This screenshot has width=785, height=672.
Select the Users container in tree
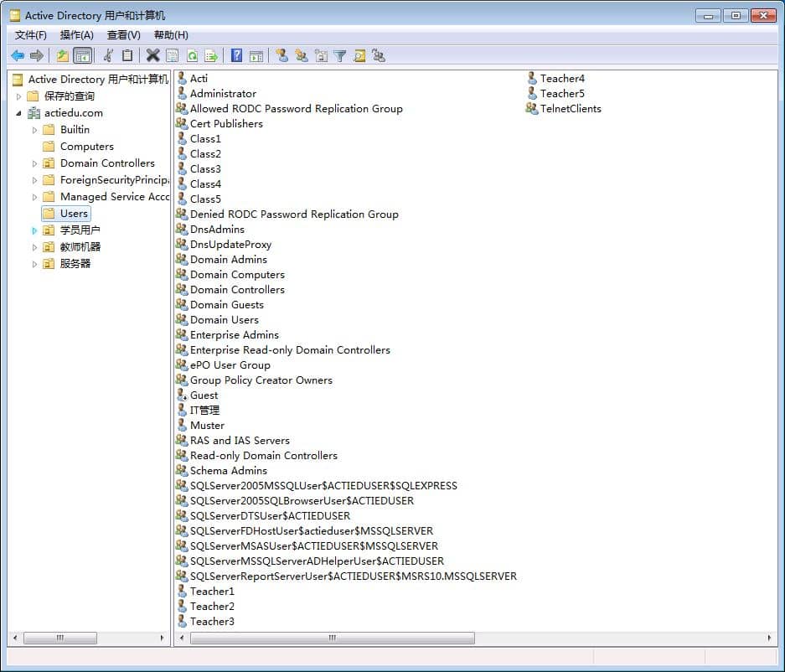74,214
